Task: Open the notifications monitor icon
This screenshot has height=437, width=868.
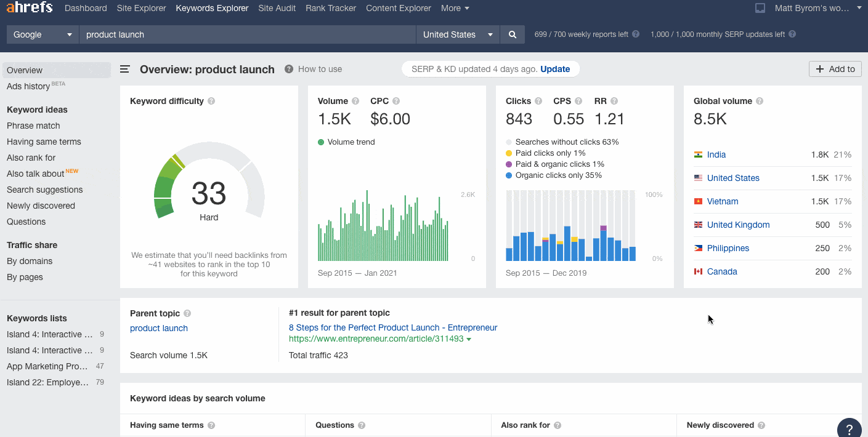Action: 760,8
